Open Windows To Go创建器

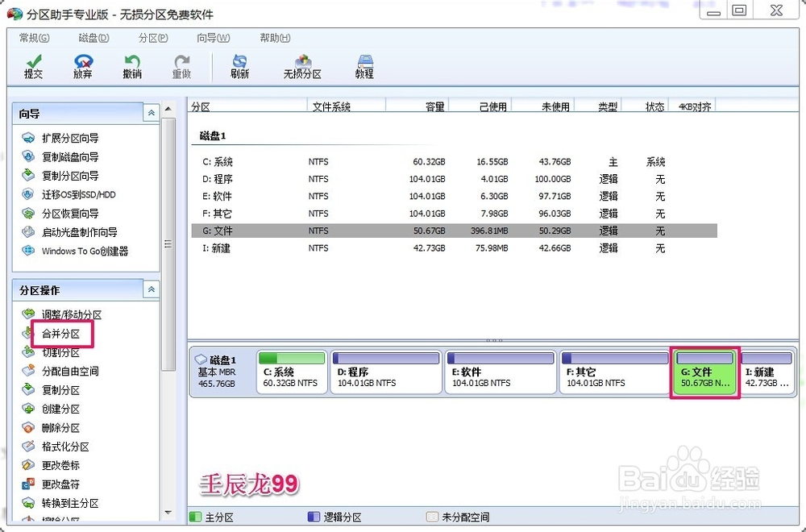[x=74, y=251]
